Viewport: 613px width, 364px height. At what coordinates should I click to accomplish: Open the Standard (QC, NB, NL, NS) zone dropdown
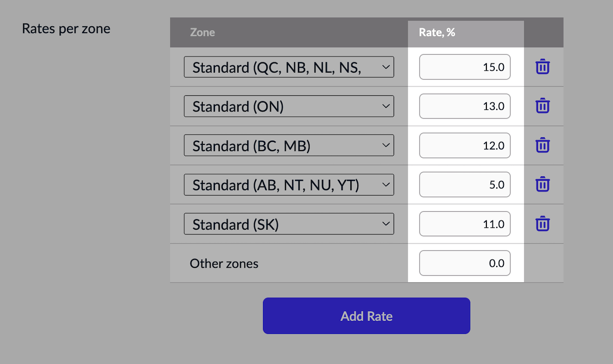click(289, 67)
